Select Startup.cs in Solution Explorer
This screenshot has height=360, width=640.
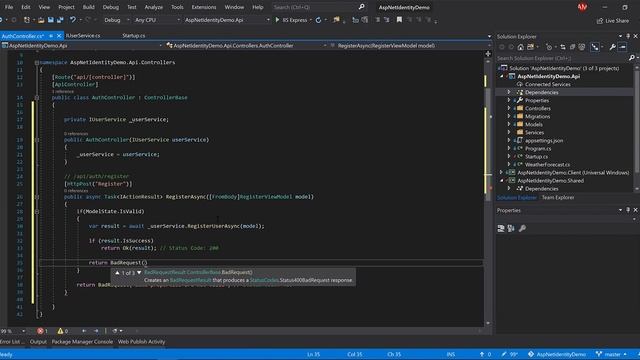point(536,156)
